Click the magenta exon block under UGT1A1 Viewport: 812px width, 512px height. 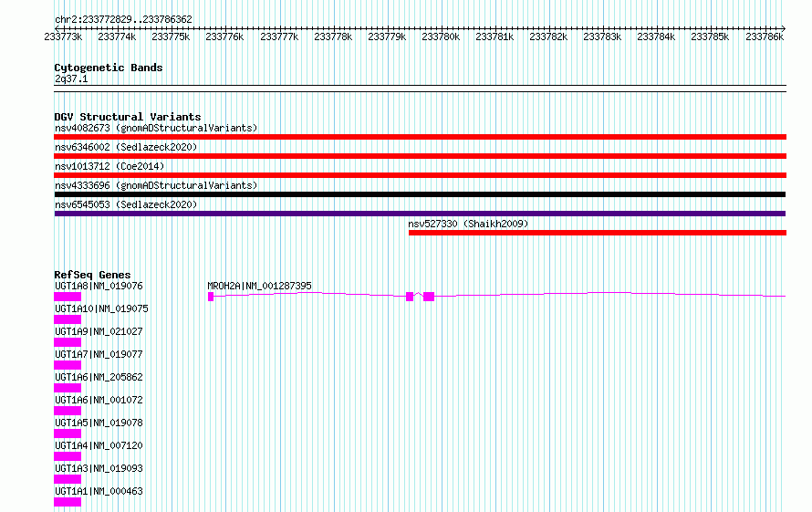click(68, 502)
